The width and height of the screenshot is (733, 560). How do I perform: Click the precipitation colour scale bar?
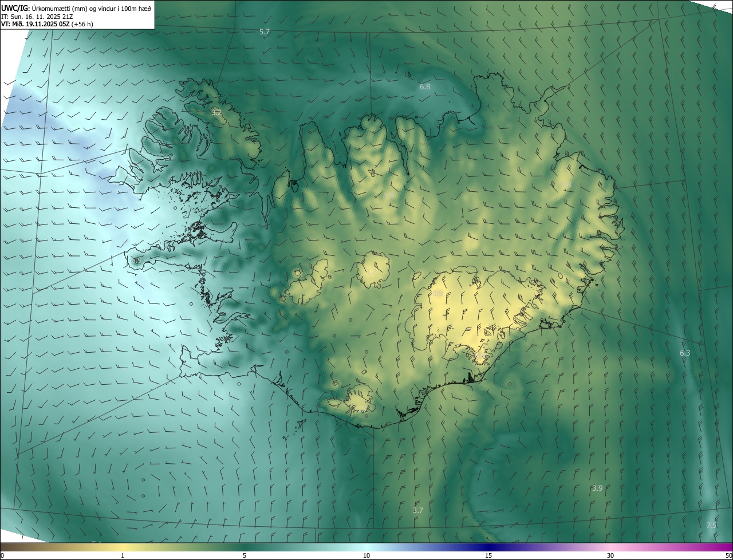(x=366, y=547)
